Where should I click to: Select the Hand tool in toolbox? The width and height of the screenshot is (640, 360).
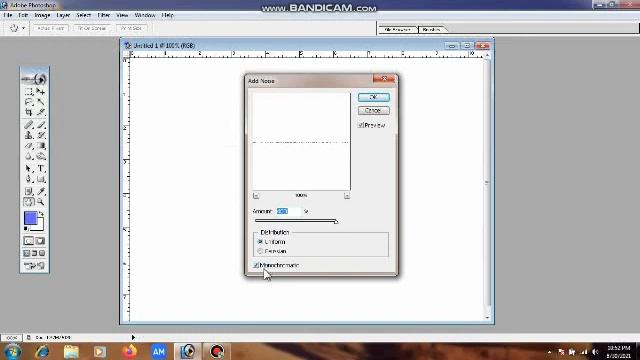29,202
